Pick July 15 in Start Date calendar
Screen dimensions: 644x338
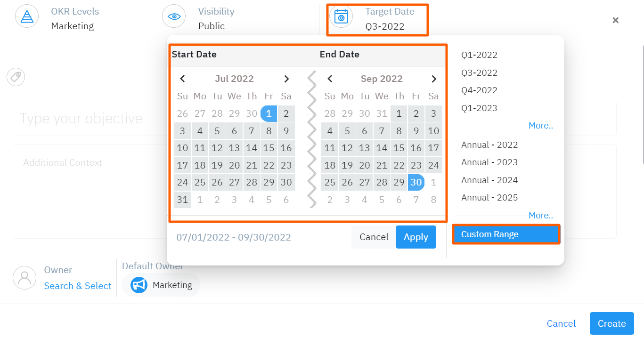click(x=269, y=148)
